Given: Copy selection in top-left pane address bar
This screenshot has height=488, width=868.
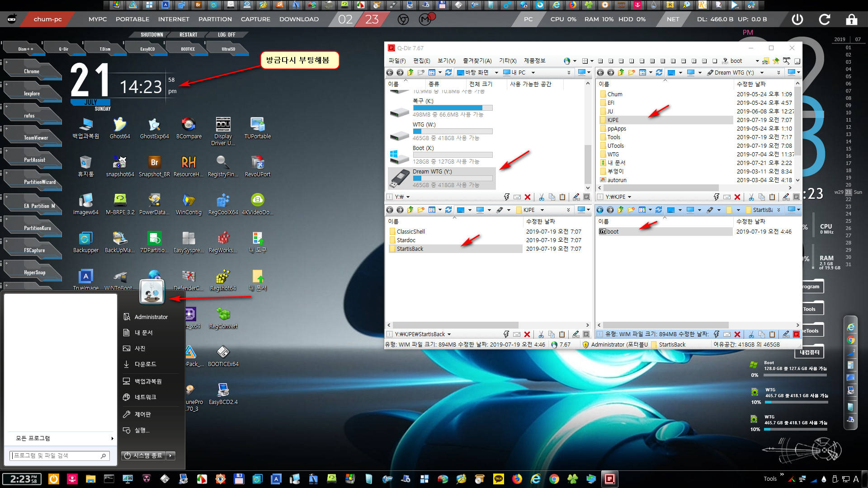Looking at the screenshot, I should 552,197.
